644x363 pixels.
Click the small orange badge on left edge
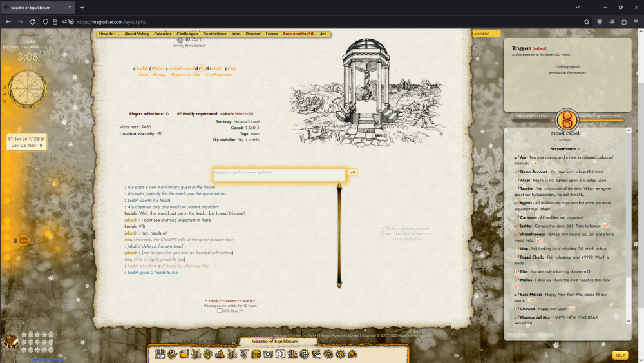tap(23, 240)
